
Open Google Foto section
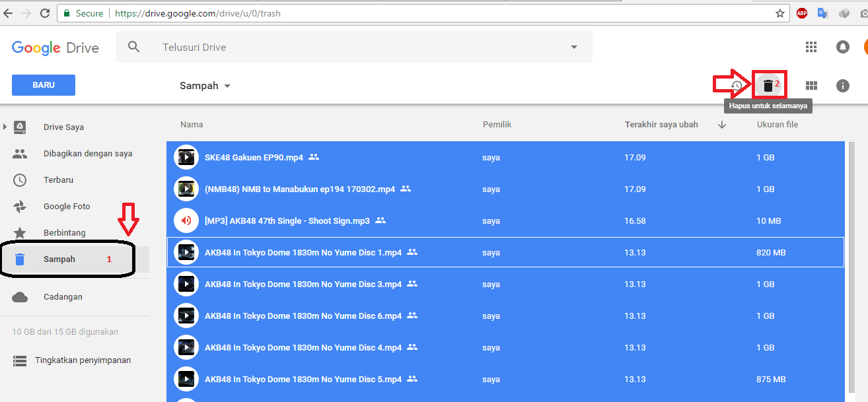pyautogui.click(x=67, y=207)
